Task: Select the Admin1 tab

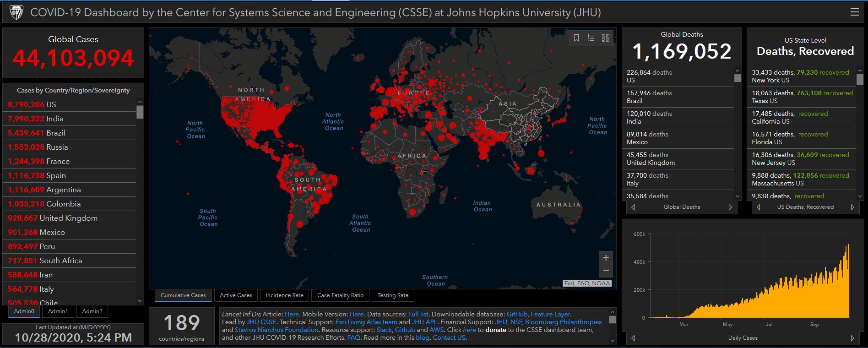Action: pyautogui.click(x=58, y=311)
